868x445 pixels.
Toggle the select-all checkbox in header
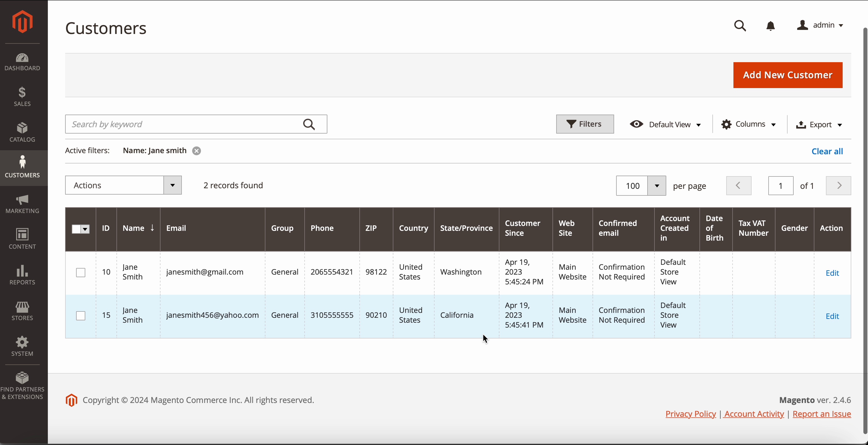coord(76,229)
